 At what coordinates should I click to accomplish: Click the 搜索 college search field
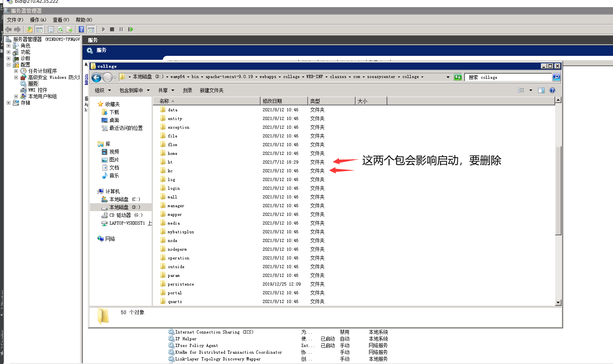point(508,77)
